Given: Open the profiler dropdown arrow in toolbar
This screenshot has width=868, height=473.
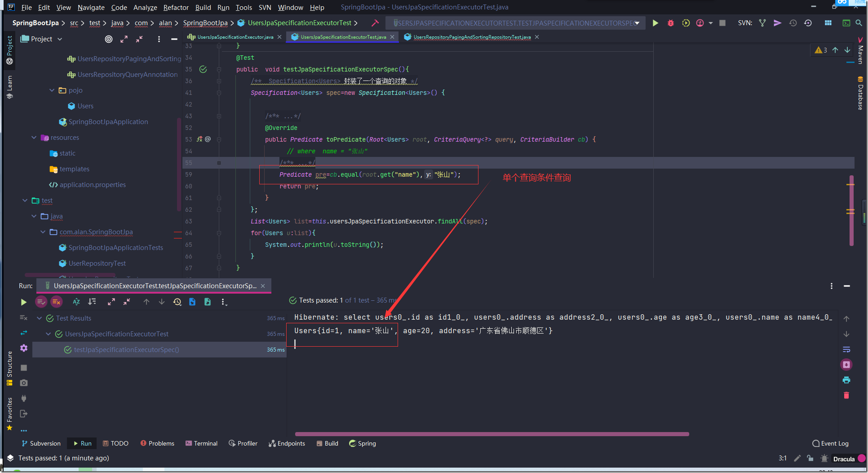Looking at the screenshot, I should coord(711,23).
